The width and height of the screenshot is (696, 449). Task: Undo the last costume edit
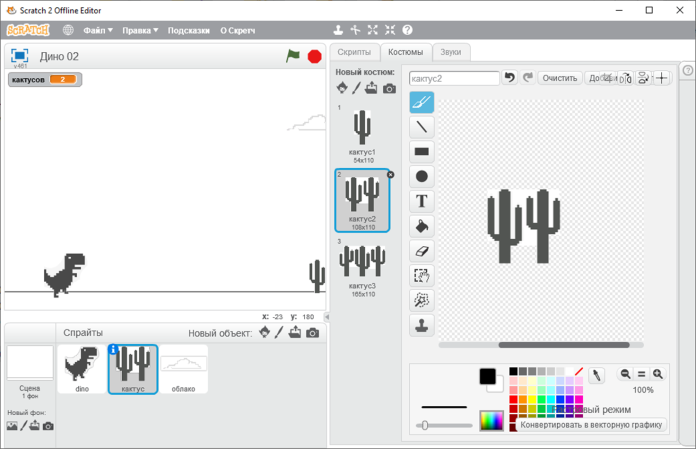[x=510, y=78]
